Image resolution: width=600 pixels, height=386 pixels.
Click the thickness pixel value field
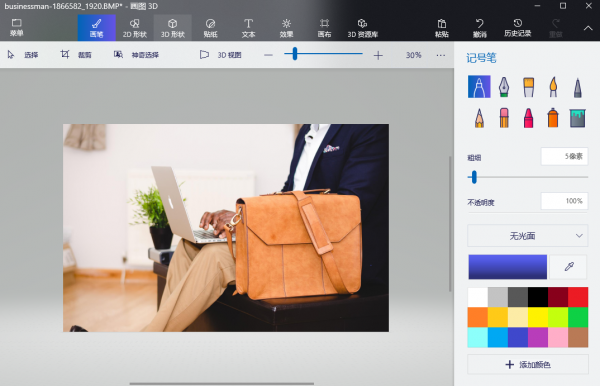click(564, 156)
